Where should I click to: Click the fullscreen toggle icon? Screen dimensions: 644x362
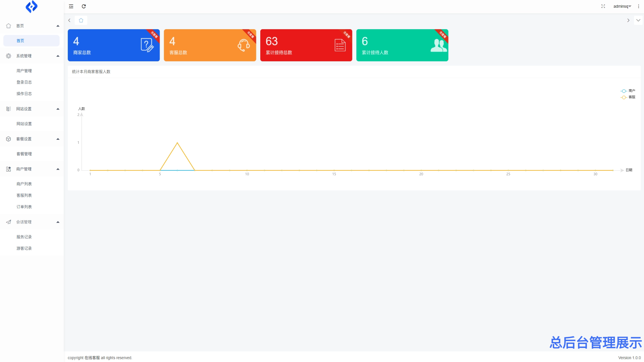point(603,6)
